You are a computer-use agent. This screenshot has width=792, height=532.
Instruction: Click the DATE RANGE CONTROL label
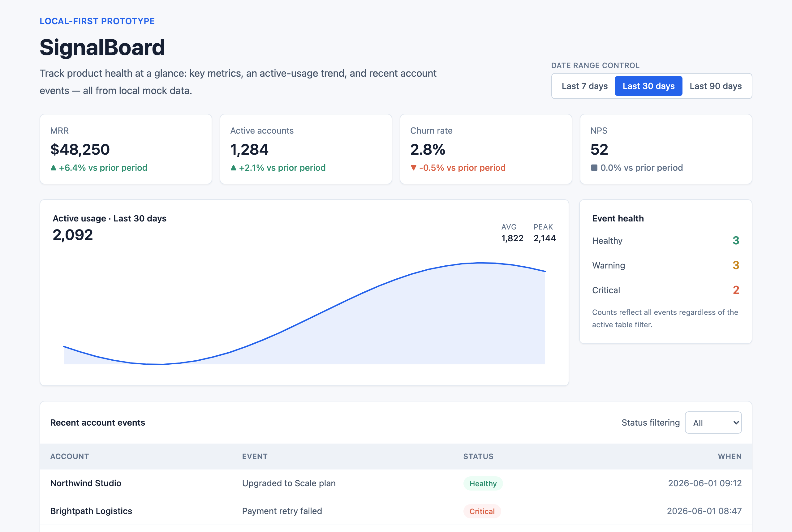point(595,66)
